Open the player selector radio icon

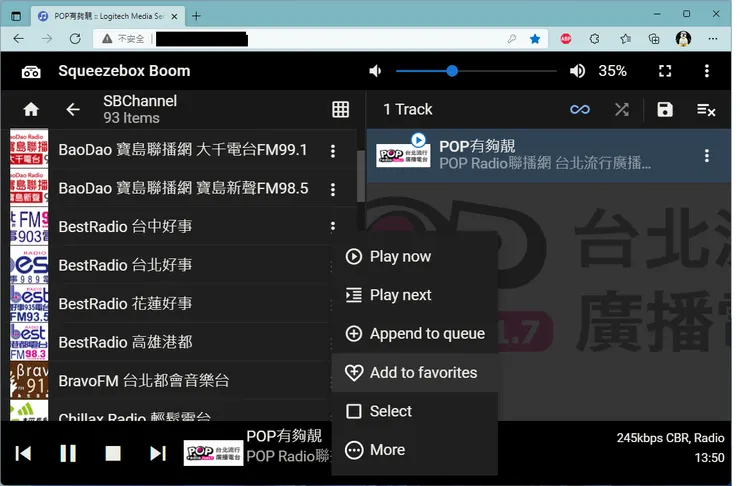click(31, 72)
